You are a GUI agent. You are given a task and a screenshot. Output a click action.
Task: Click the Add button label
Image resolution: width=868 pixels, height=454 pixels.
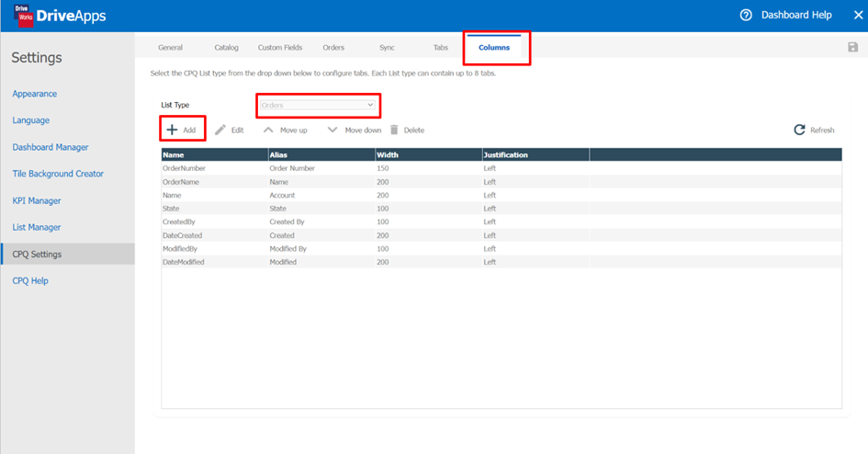[x=189, y=131]
